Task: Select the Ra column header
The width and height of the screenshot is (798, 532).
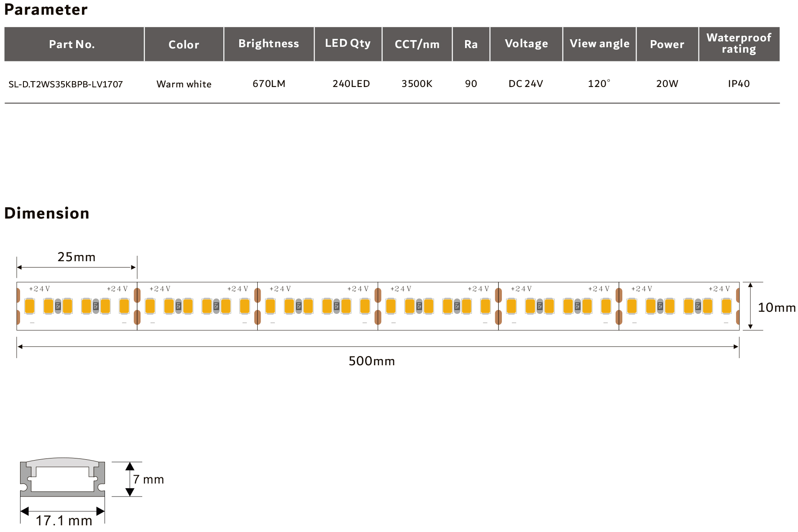Action: [471, 44]
